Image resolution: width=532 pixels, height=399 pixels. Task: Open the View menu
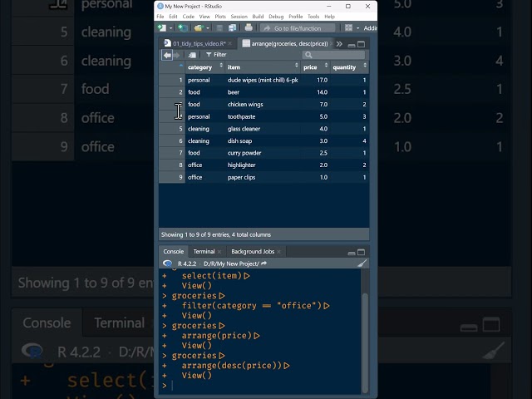[x=204, y=17]
